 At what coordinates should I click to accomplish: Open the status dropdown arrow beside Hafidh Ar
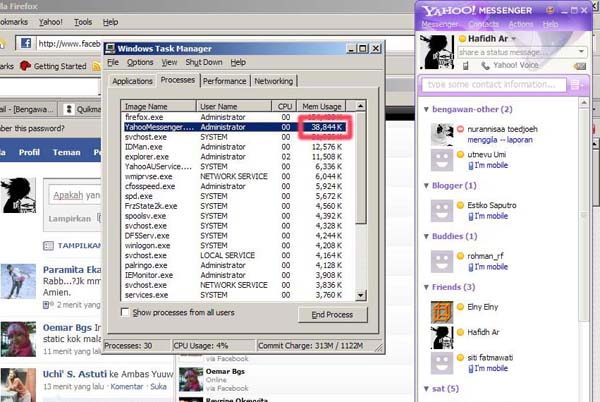point(514,39)
